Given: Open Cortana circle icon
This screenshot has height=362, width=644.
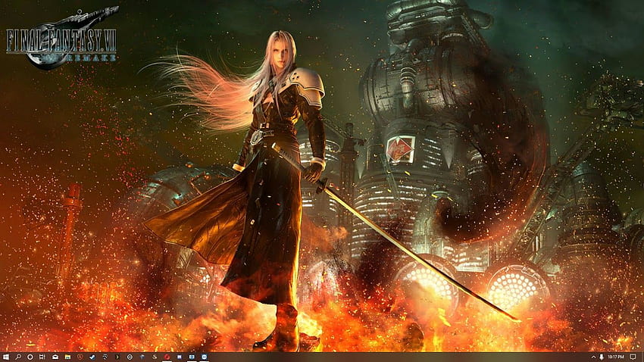Looking at the screenshot, I should click(x=30, y=357).
